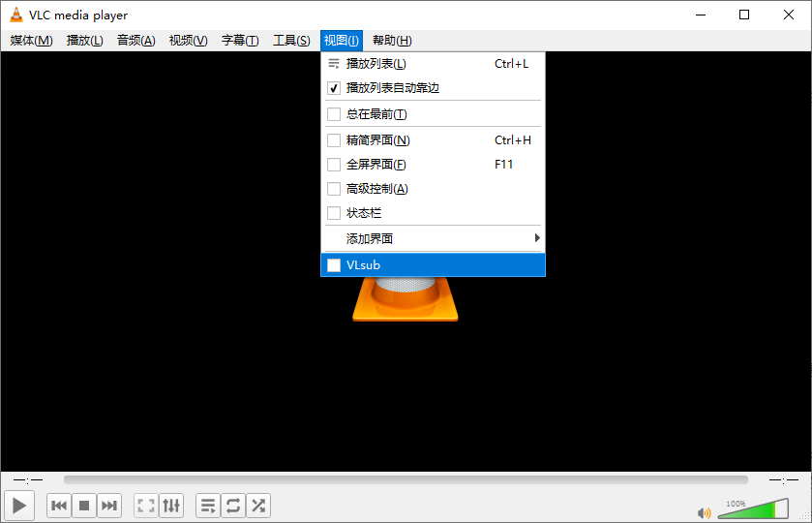The image size is (812, 523).
Task: Open the 字幕(T) menu
Action: [x=240, y=41]
